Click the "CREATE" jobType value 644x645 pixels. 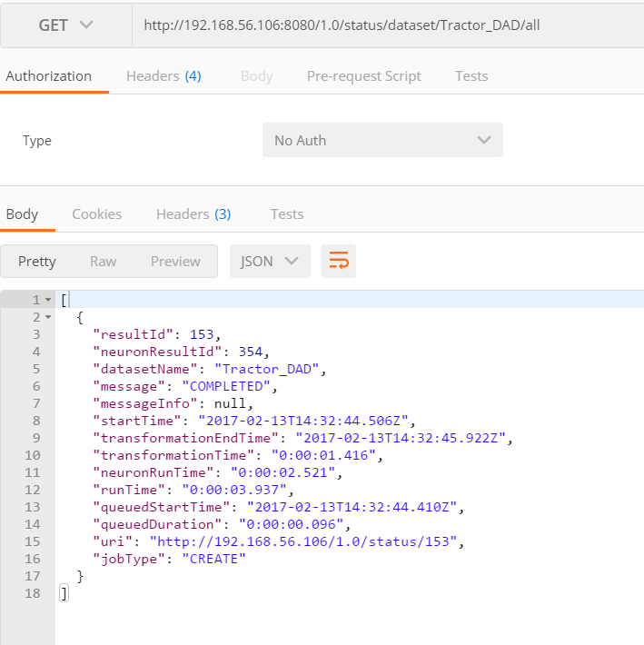tap(213, 559)
